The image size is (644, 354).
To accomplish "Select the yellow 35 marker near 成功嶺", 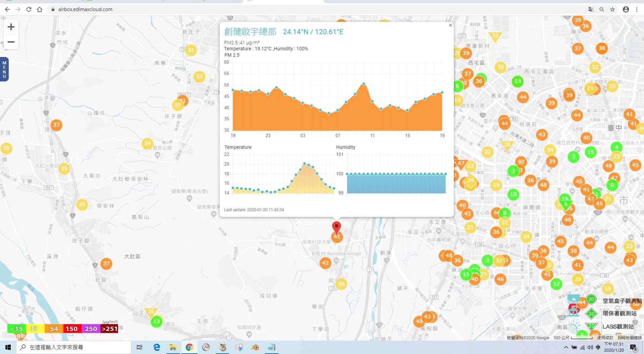I will pyautogui.click(x=341, y=284).
